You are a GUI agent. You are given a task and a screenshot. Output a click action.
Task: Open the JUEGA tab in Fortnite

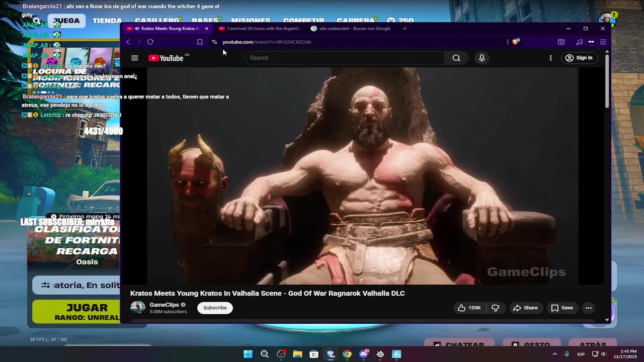click(66, 21)
